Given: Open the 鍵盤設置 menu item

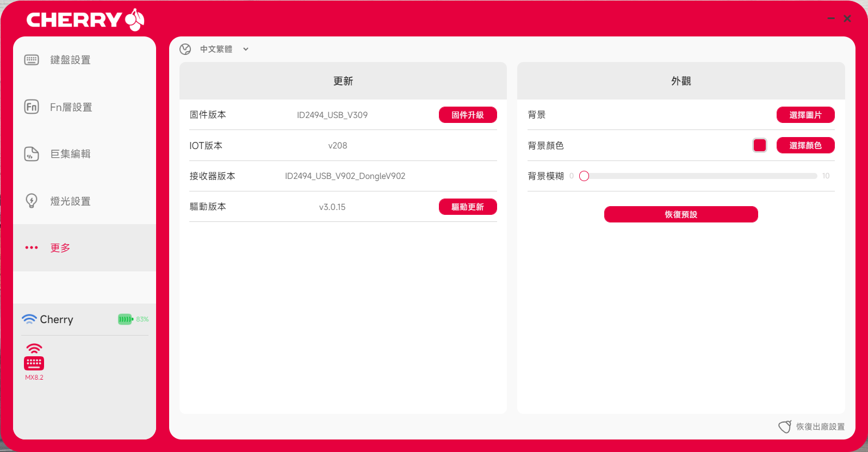Looking at the screenshot, I should pyautogui.click(x=70, y=60).
